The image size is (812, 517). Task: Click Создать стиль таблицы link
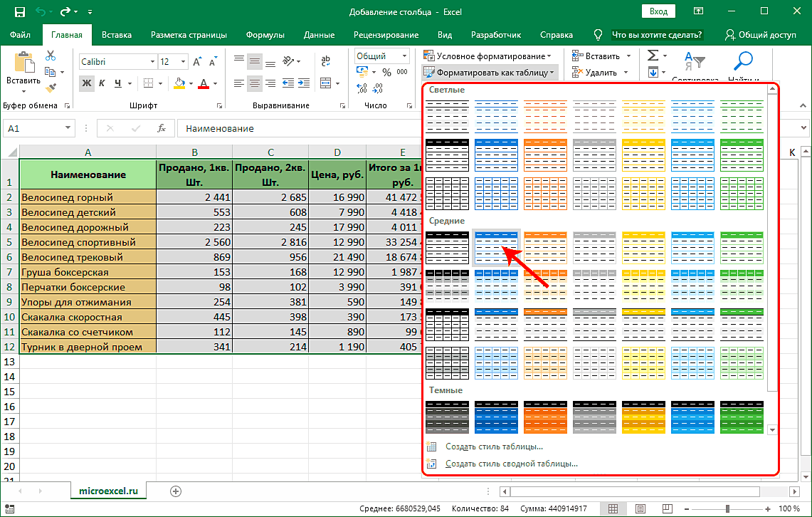[x=494, y=447]
